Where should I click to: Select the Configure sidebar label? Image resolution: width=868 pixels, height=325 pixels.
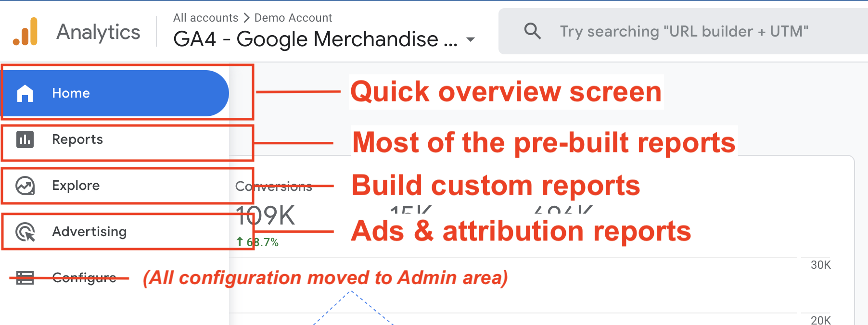pos(84,278)
